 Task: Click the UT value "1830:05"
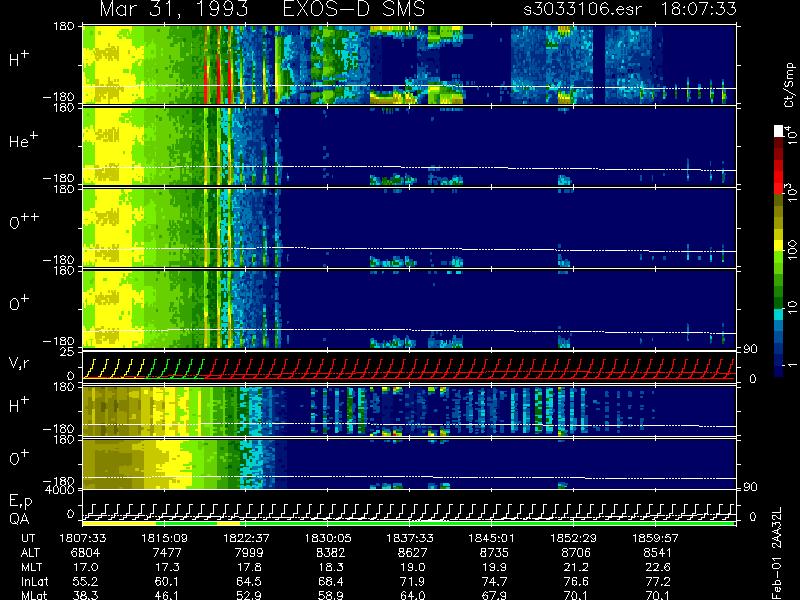click(328, 538)
